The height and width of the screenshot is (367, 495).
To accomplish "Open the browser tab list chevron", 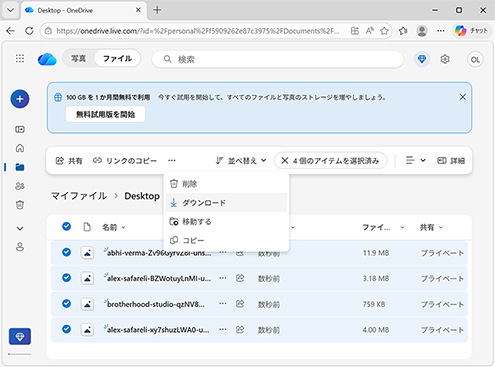I will click(x=11, y=10).
